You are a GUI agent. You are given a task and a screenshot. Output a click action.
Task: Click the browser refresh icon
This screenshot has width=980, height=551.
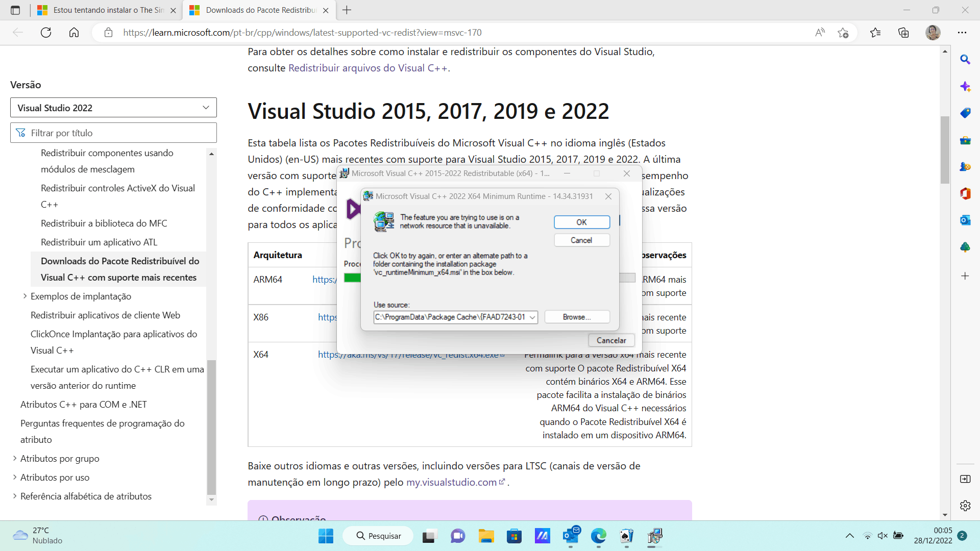[46, 33]
